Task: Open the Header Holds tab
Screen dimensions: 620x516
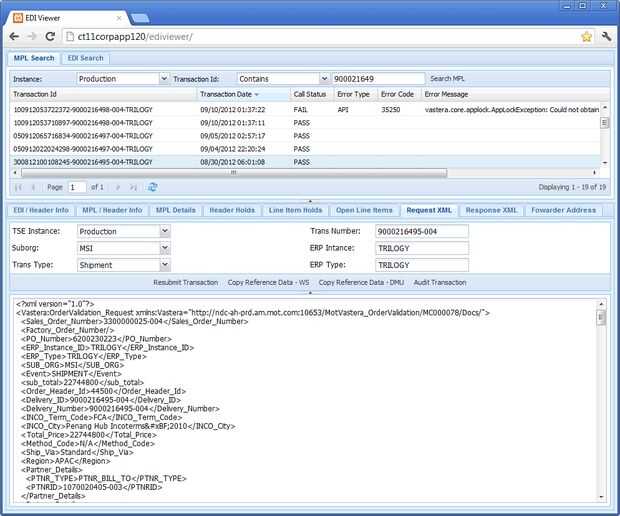Action: point(232,210)
